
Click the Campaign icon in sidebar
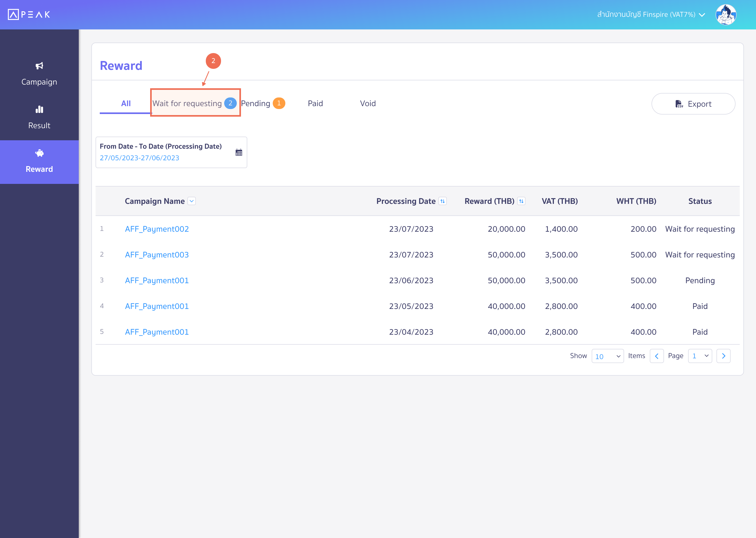pyautogui.click(x=39, y=66)
